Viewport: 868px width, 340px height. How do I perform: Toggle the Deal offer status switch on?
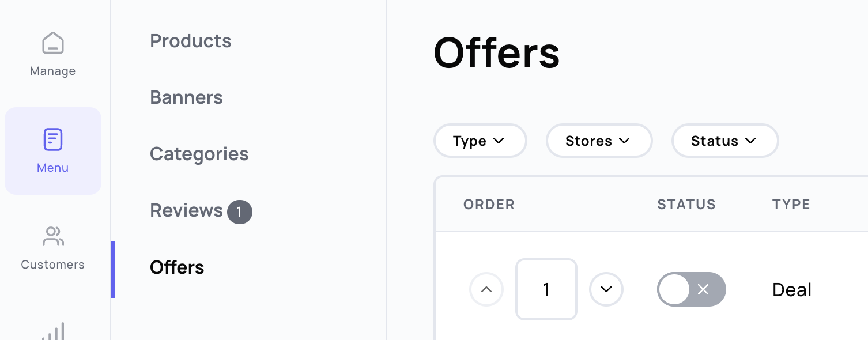click(692, 289)
